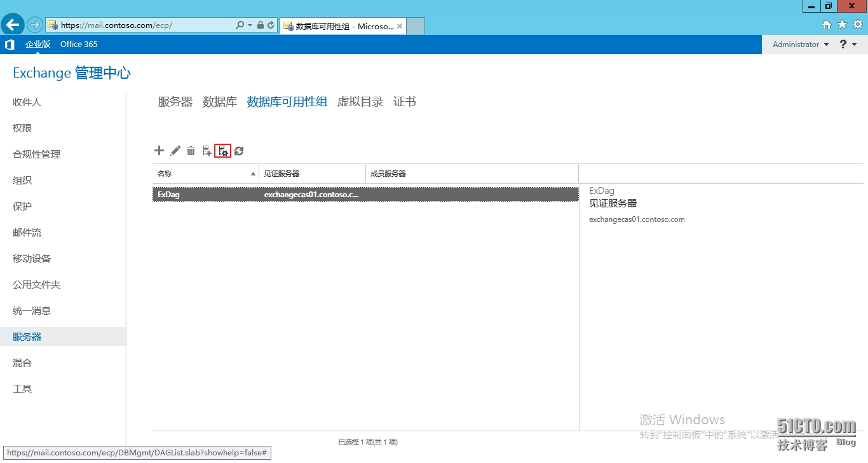Select the Office 365 tab

coord(78,44)
